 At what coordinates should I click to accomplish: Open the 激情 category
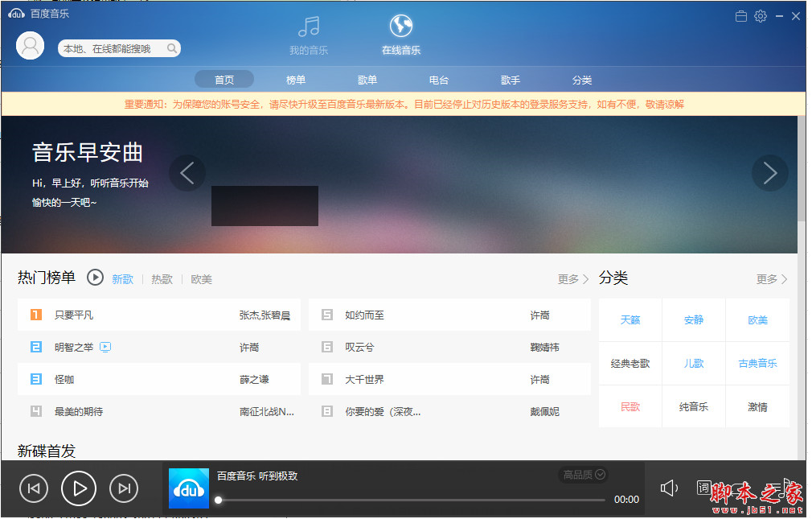(x=757, y=407)
